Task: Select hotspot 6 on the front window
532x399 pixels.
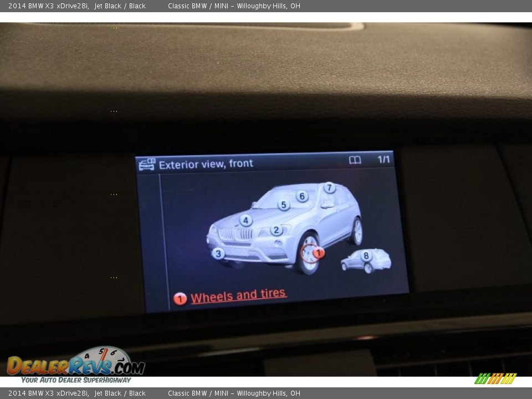Action: point(302,196)
